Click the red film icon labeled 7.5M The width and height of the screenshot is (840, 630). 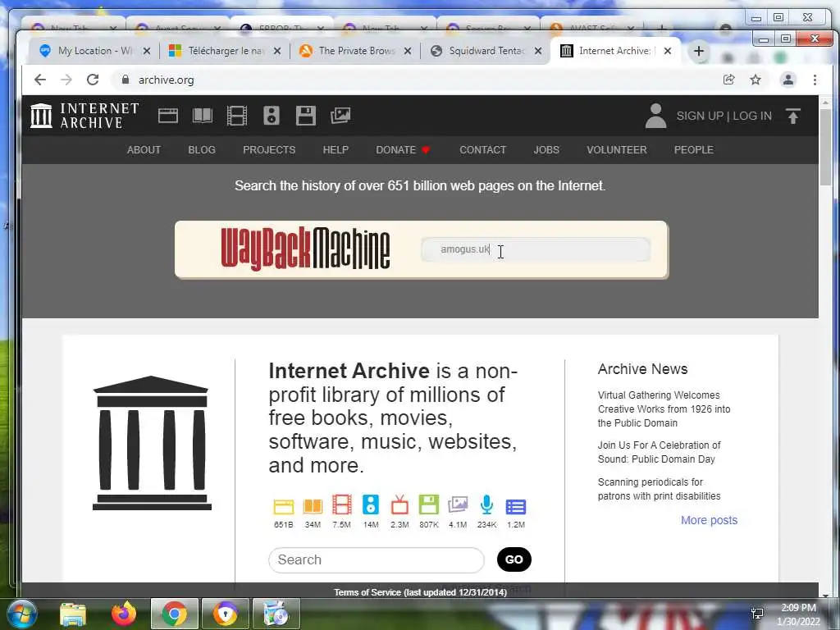tap(342, 505)
